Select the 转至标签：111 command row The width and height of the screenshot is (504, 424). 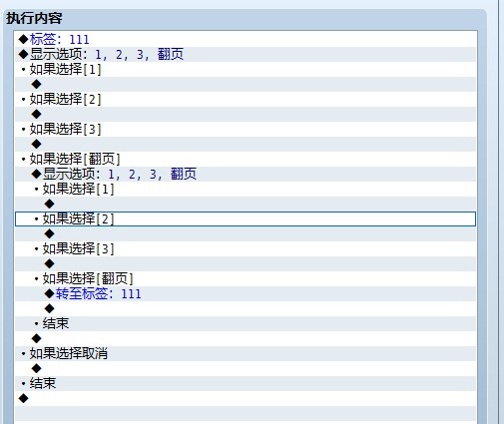click(x=246, y=293)
